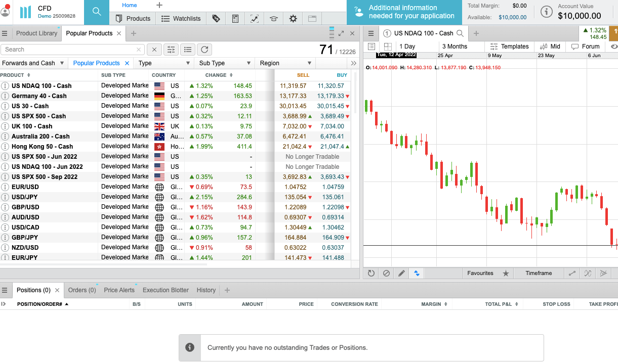Open the Region filter dropdown

pyautogui.click(x=285, y=63)
